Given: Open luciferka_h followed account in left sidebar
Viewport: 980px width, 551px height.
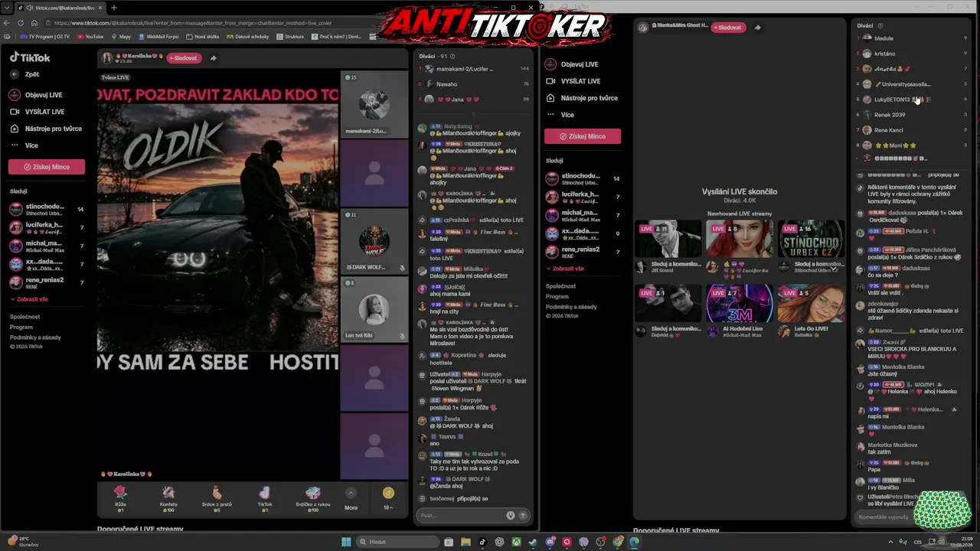Looking at the screenshot, I should 47,227.
